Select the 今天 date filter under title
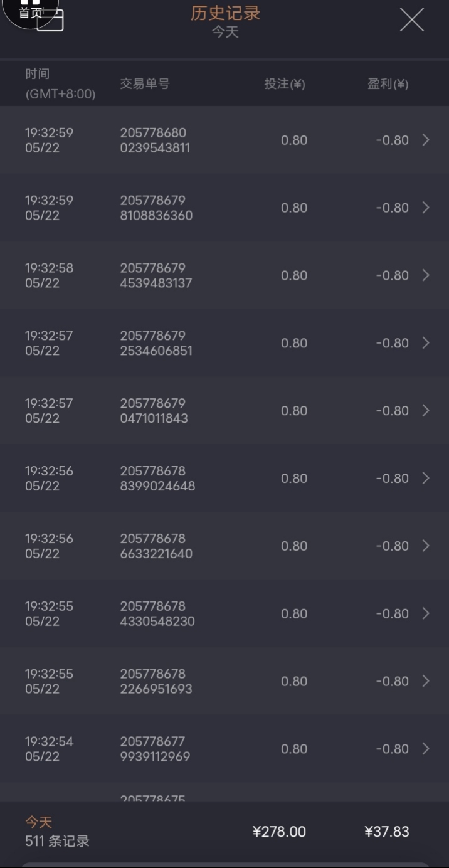Image resolution: width=449 pixels, height=868 pixels. (x=225, y=32)
